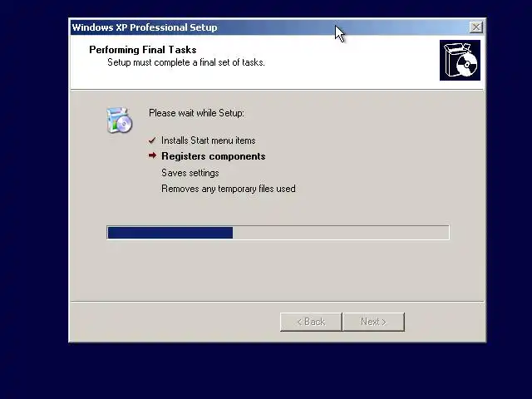Click the red arrow beside Registers components
Viewport: 532px width, 399px height.
pos(152,155)
